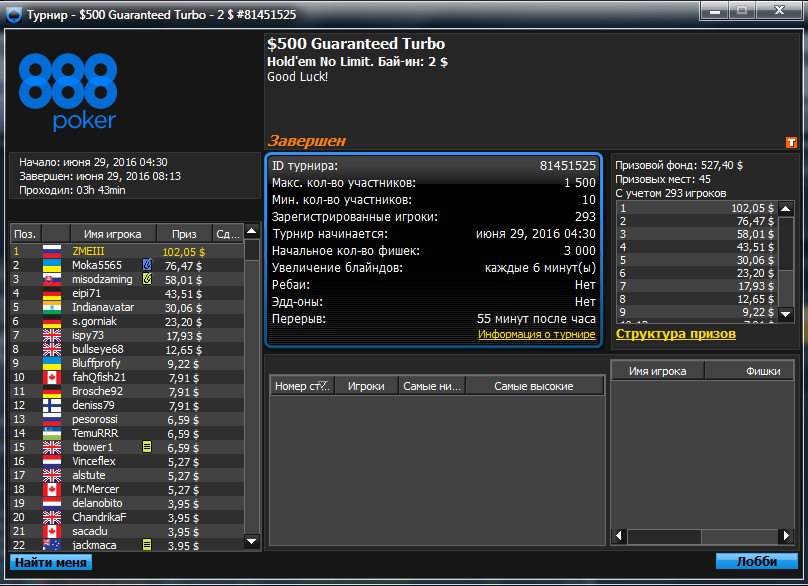Sort tables by Номер ст. column
The width and height of the screenshot is (808, 586).
[302, 386]
